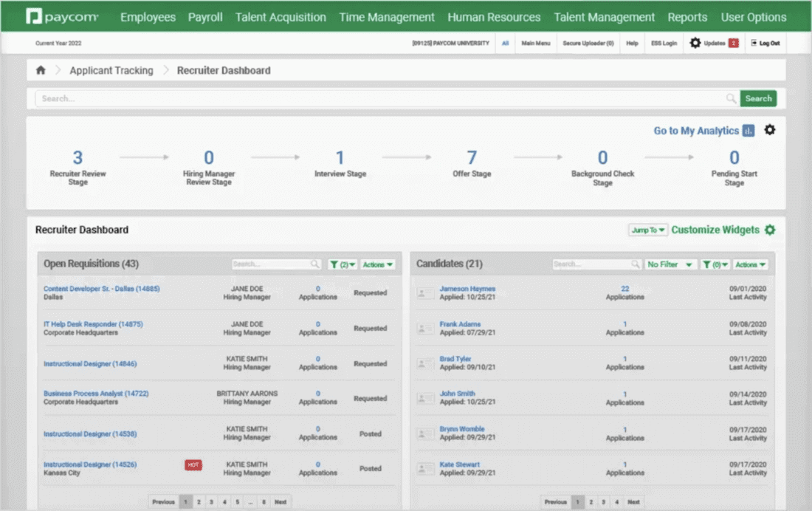Open the Reports menu
Viewport: 812px width, 511px height.
coord(687,17)
